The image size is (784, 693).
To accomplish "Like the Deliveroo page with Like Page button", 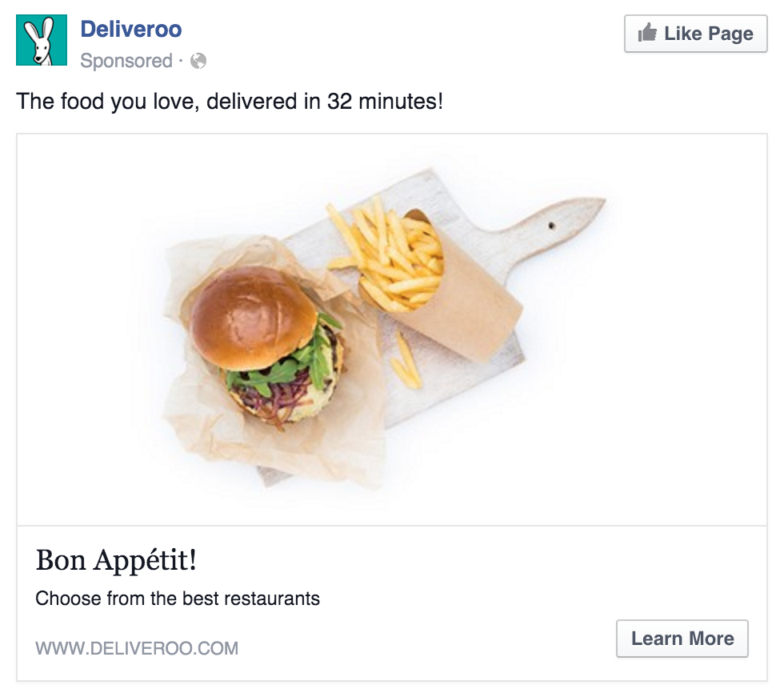I will click(695, 34).
